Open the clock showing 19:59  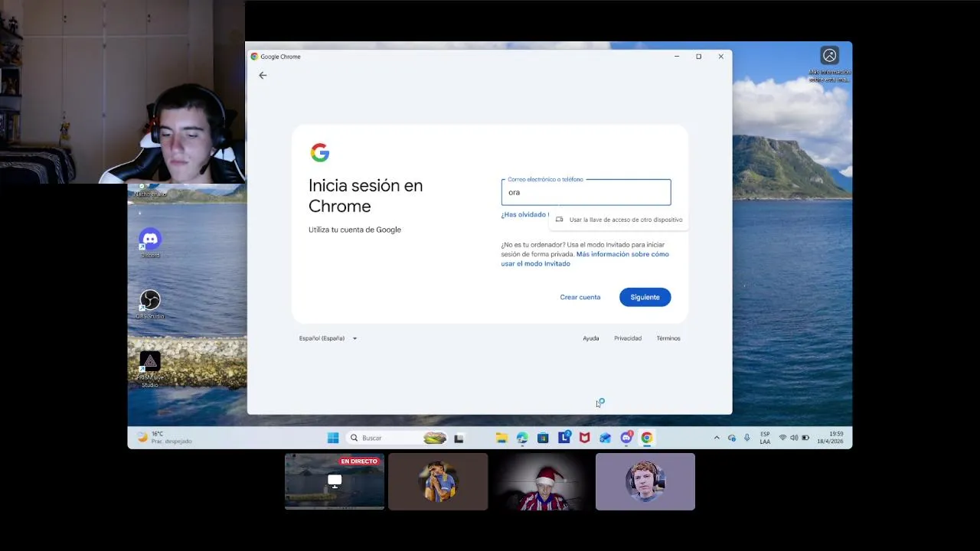point(830,438)
